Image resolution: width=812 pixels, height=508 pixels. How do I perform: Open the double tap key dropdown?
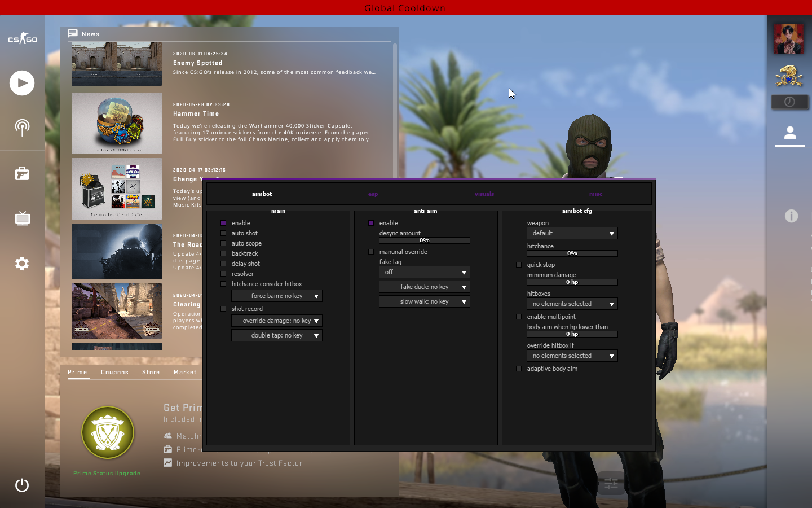[x=277, y=335]
